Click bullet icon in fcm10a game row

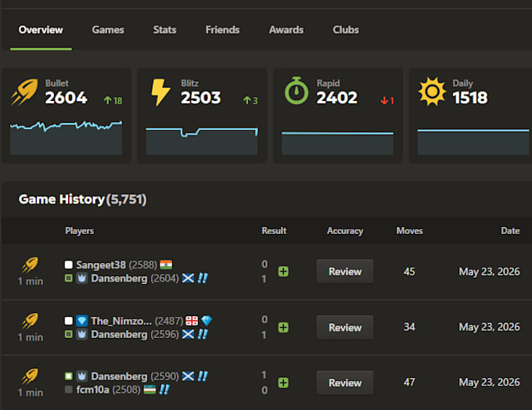(30, 376)
